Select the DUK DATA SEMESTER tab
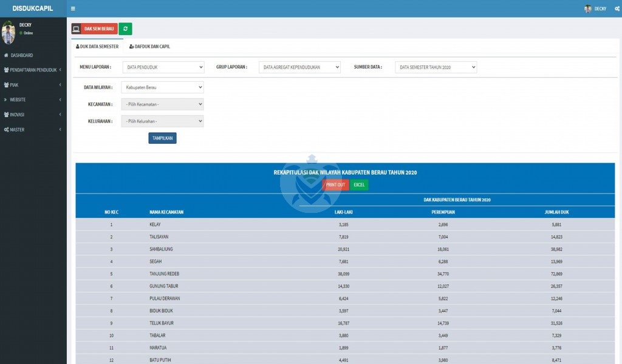Screen dimensions: 622x364 coord(97,46)
